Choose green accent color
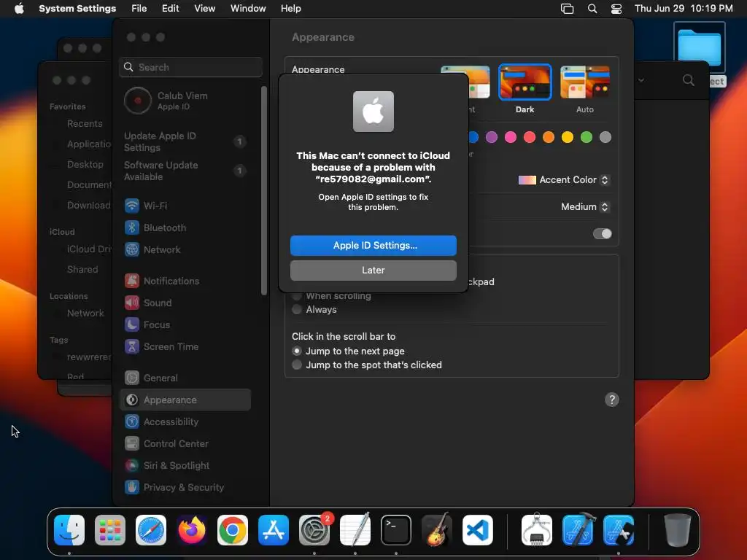 pyautogui.click(x=587, y=137)
